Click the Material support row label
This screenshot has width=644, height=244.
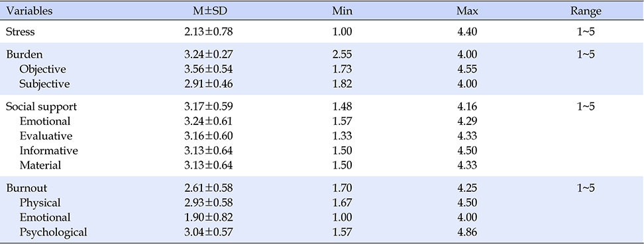[40, 165]
